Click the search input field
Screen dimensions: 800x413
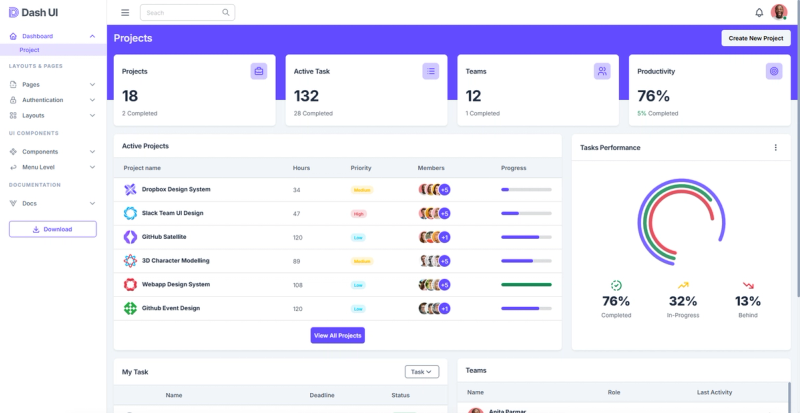point(187,13)
